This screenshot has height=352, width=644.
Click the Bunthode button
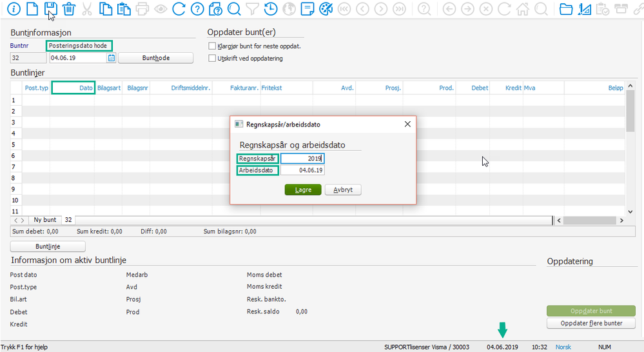point(155,58)
